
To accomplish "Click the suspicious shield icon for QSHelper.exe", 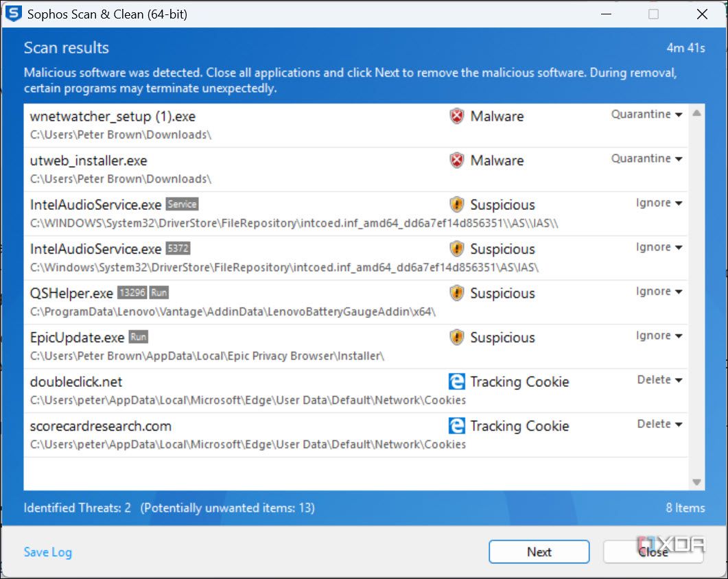I will (x=457, y=293).
